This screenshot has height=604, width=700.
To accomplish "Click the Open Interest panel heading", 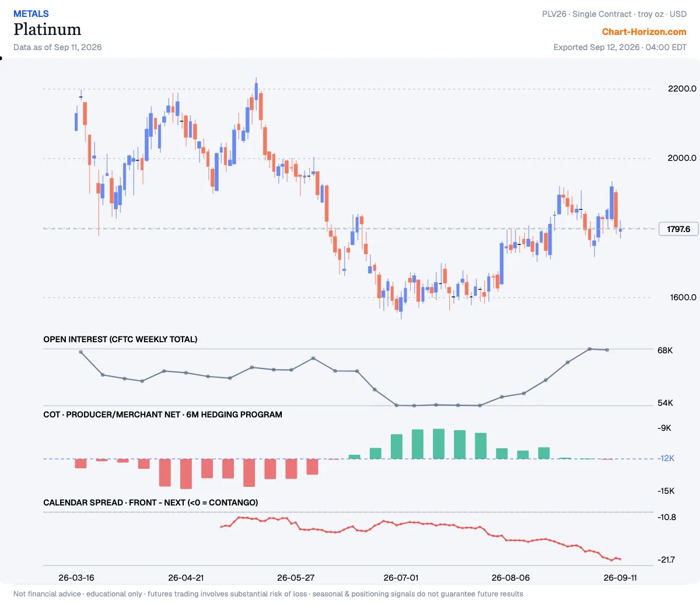I will pyautogui.click(x=120, y=339).
